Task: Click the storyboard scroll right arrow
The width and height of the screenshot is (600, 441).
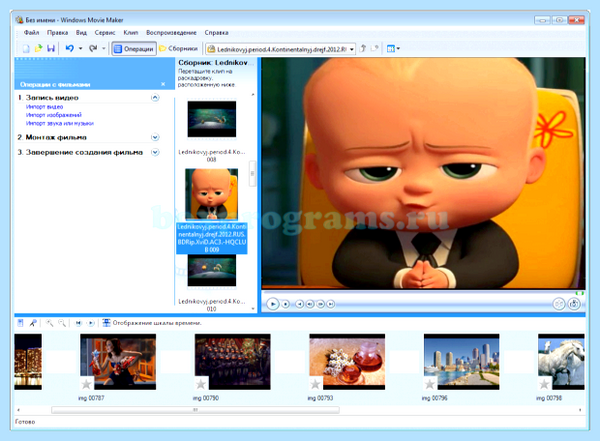Action: [x=580, y=410]
